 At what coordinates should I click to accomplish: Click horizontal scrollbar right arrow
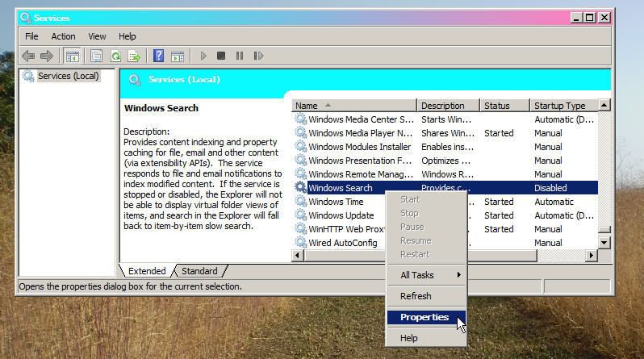(x=591, y=256)
